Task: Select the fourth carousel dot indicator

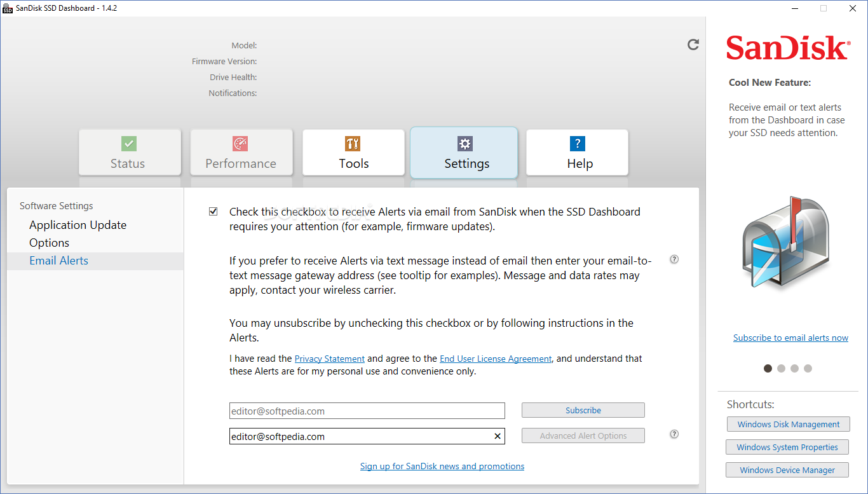Action: 808,368
